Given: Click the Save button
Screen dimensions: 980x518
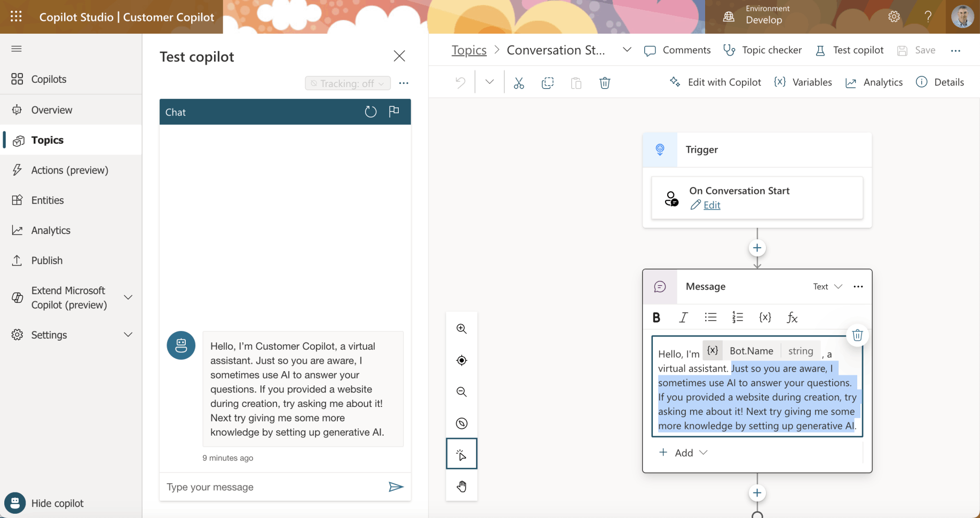Looking at the screenshot, I should pyautogui.click(x=916, y=50).
